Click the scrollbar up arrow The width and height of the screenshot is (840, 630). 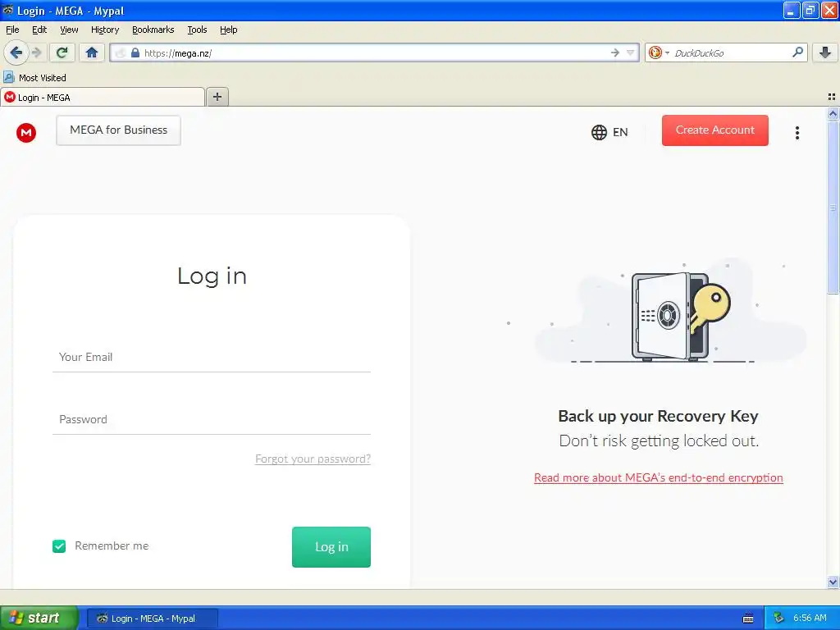tap(833, 113)
